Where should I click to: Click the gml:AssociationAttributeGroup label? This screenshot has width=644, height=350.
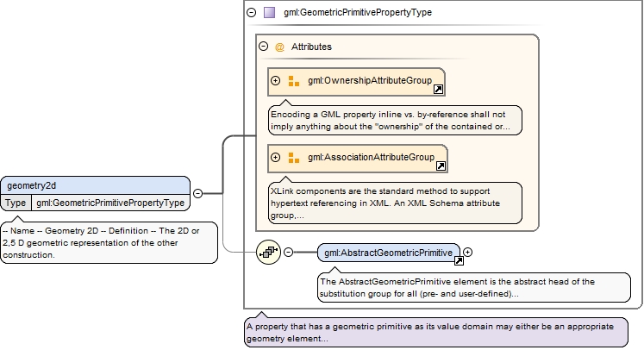371,158
